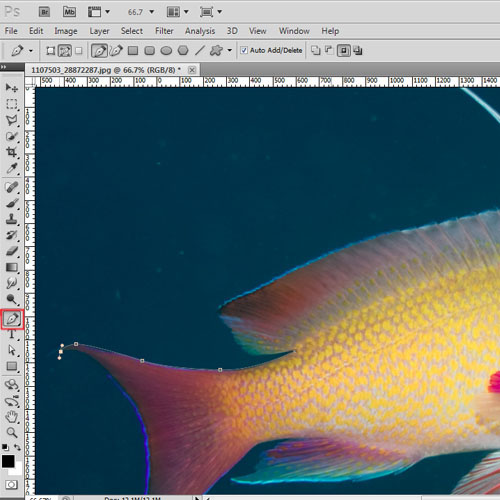Choose Freeform Pen tool in options bar
500x500 pixels.
click(x=116, y=51)
